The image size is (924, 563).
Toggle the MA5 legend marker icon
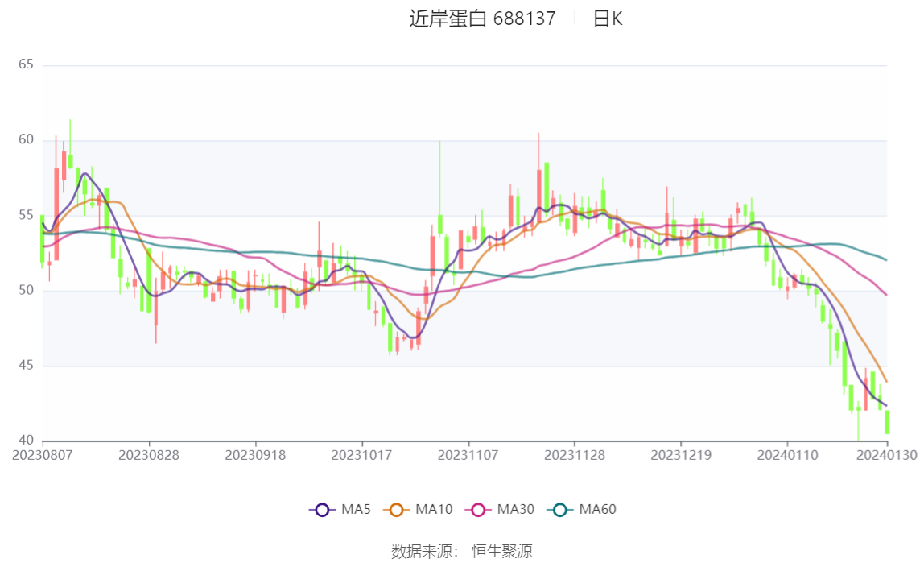pyautogui.click(x=322, y=510)
